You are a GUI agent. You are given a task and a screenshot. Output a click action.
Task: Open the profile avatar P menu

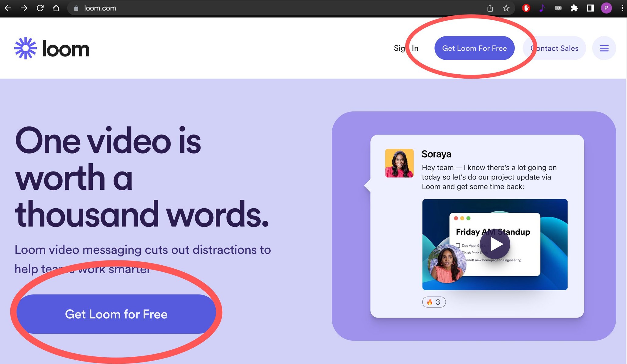(x=606, y=8)
